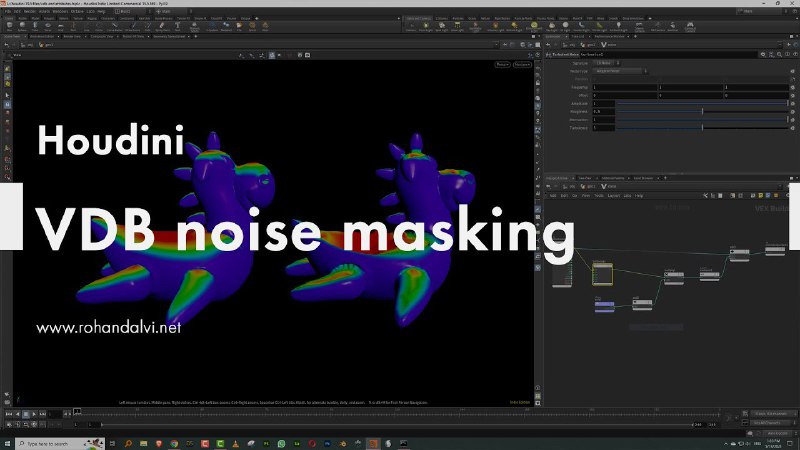Open the Windows menu
Viewport: 800px width, 450px height.
[x=60, y=11]
